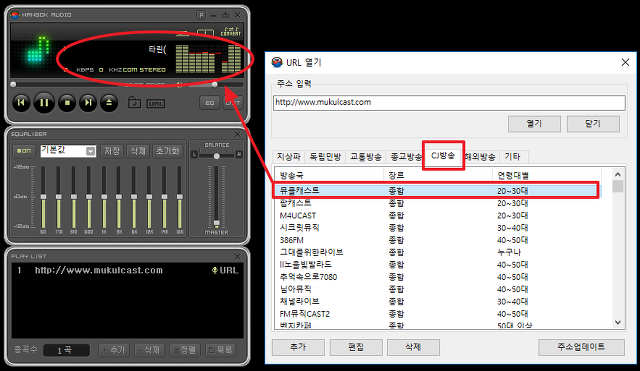Click the eject button in player
This screenshot has height=371, width=640.
click(109, 103)
